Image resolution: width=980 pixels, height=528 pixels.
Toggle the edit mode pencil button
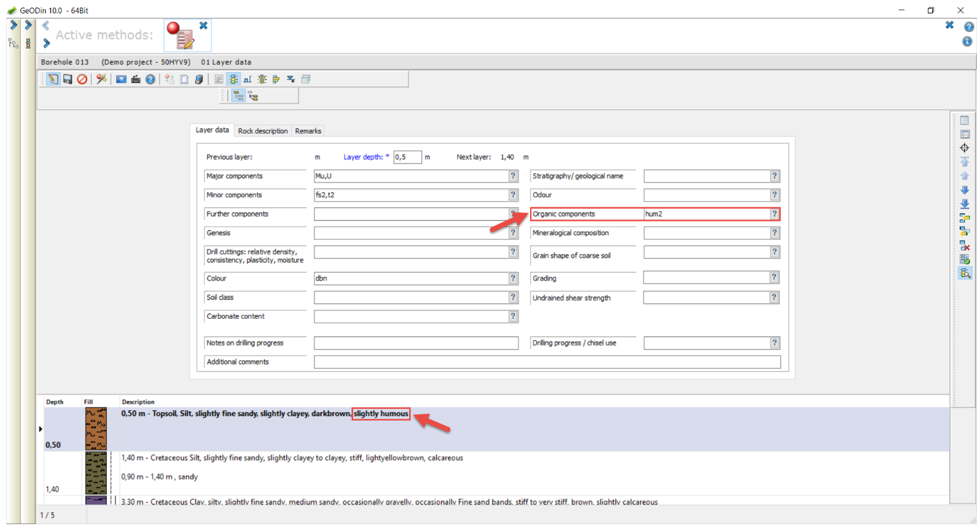(x=53, y=80)
